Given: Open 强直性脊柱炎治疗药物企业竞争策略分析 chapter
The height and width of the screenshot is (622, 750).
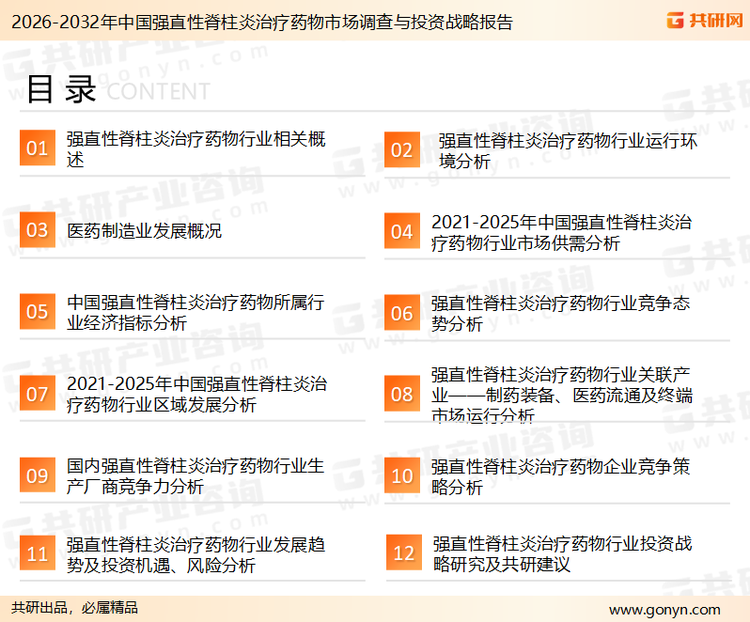Looking at the screenshot, I should 560,476.
